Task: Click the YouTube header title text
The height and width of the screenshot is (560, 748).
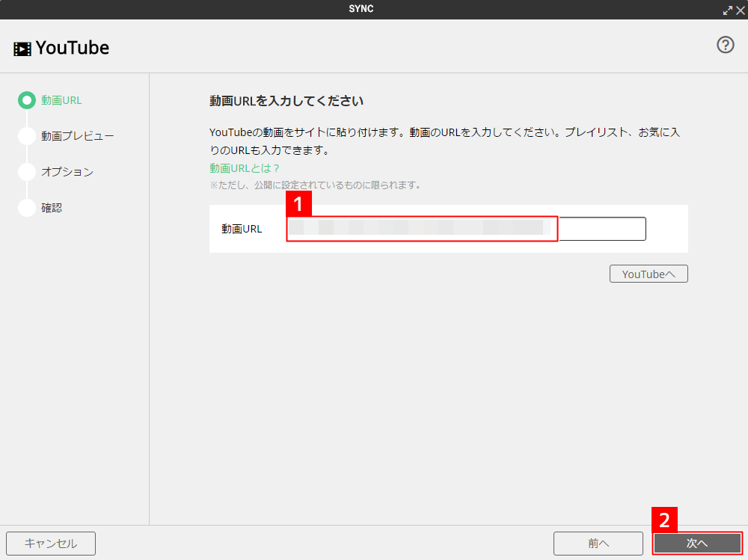Action: coord(73,48)
